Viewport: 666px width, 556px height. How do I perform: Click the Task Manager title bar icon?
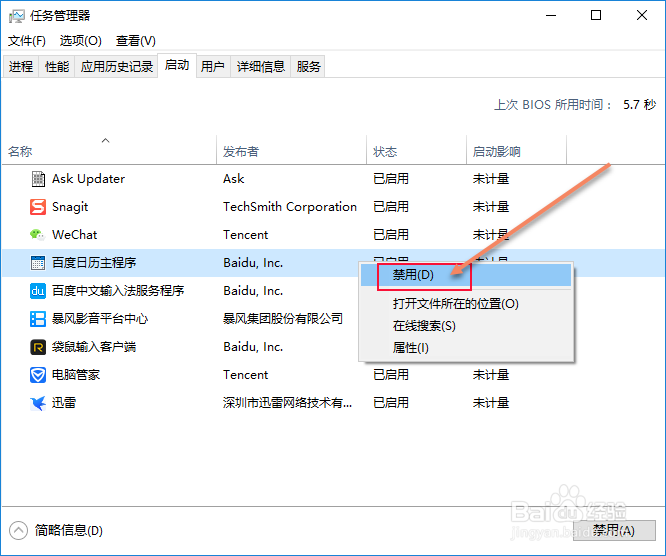pyautogui.click(x=17, y=16)
